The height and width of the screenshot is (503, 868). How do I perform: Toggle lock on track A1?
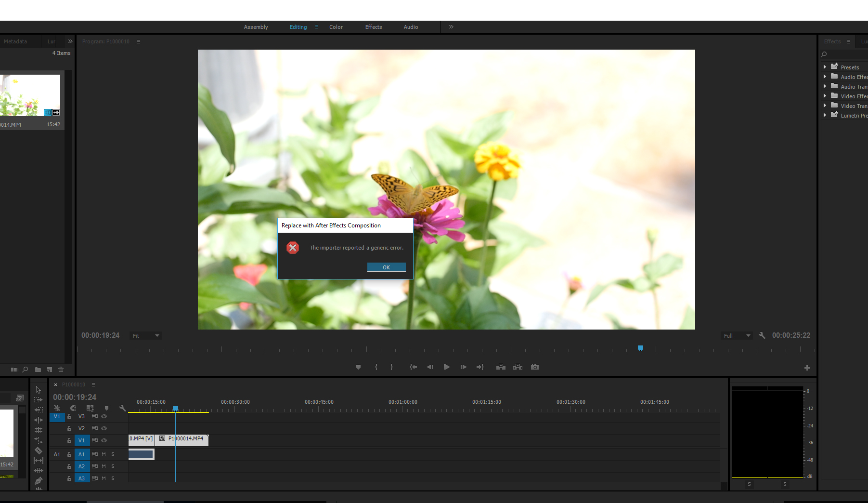(x=69, y=454)
